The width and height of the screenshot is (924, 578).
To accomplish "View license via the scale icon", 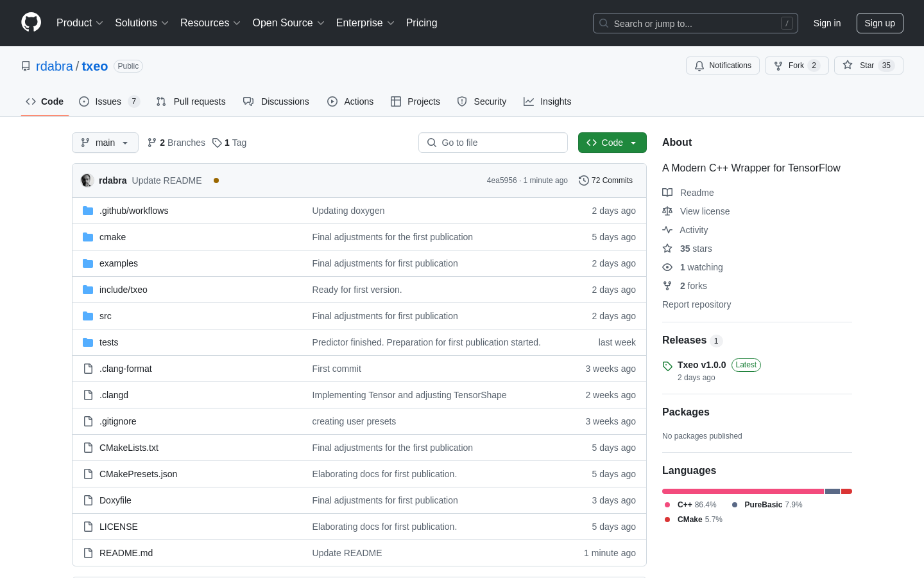I will (x=667, y=211).
